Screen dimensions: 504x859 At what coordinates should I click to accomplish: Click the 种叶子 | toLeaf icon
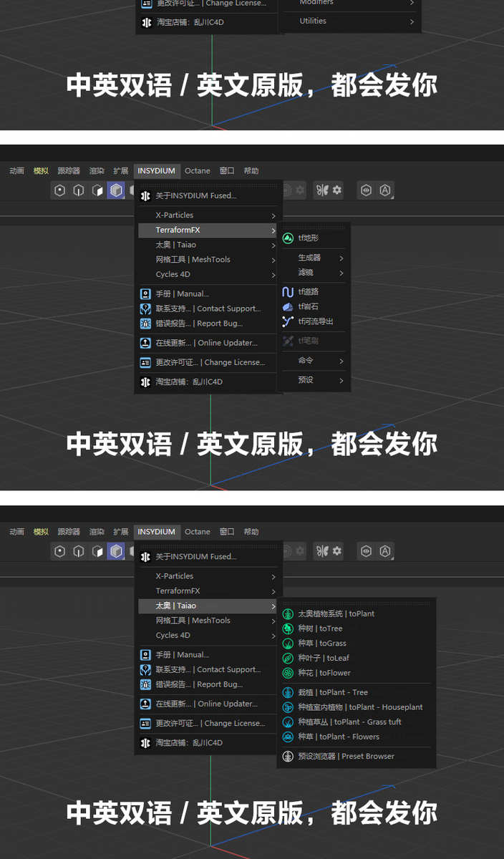(x=288, y=658)
